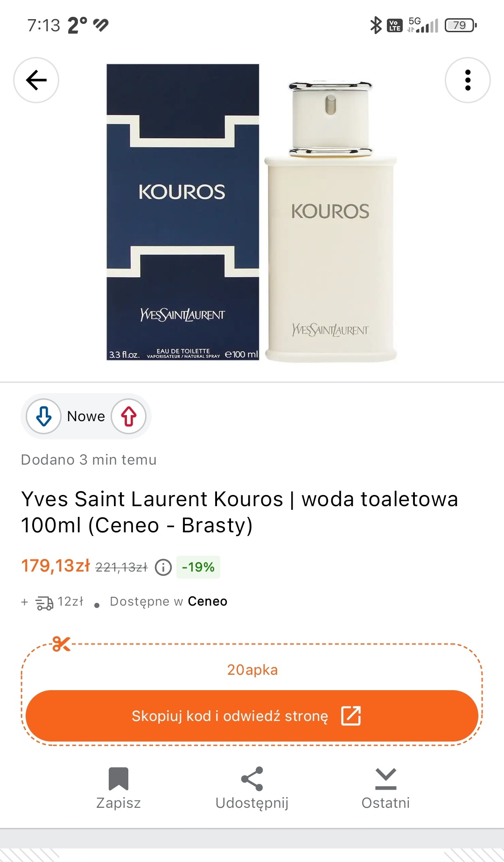504x862 pixels.
Task: Upvote the deal with red arrow
Action: click(x=129, y=416)
